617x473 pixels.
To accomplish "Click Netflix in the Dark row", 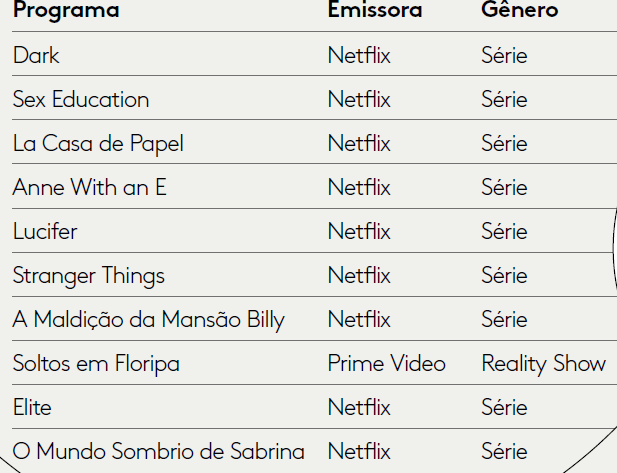I will click(x=359, y=55).
